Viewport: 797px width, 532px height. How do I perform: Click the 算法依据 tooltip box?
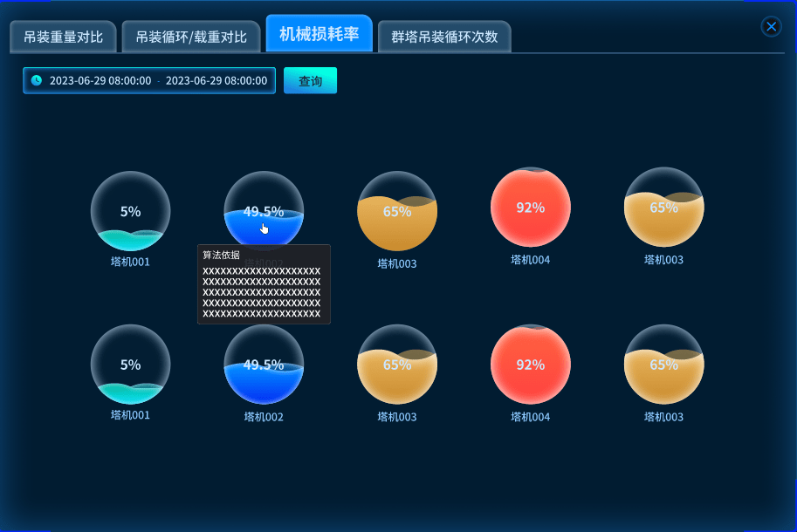tap(264, 285)
